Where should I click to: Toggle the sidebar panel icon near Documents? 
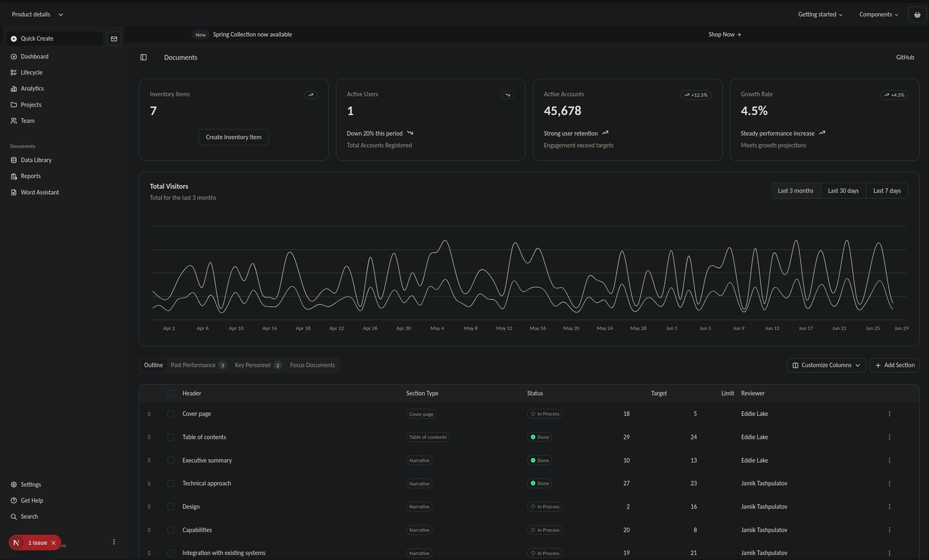143,57
